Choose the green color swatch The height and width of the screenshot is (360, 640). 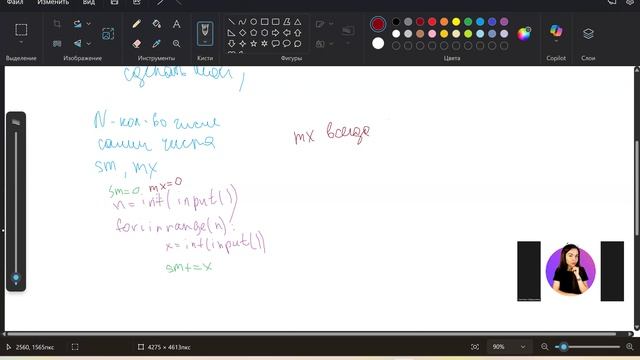click(x=468, y=22)
